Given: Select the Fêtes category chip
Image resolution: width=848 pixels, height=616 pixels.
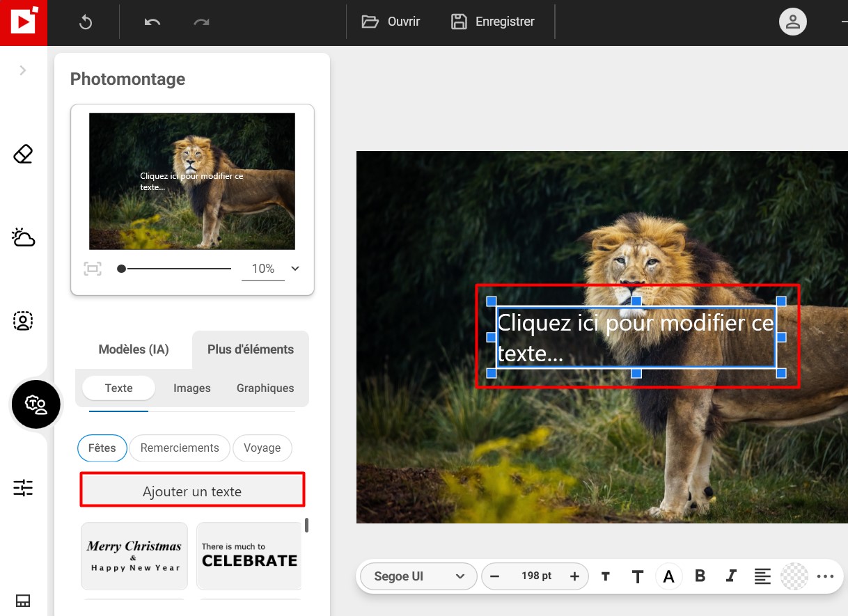Looking at the screenshot, I should (x=102, y=448).
